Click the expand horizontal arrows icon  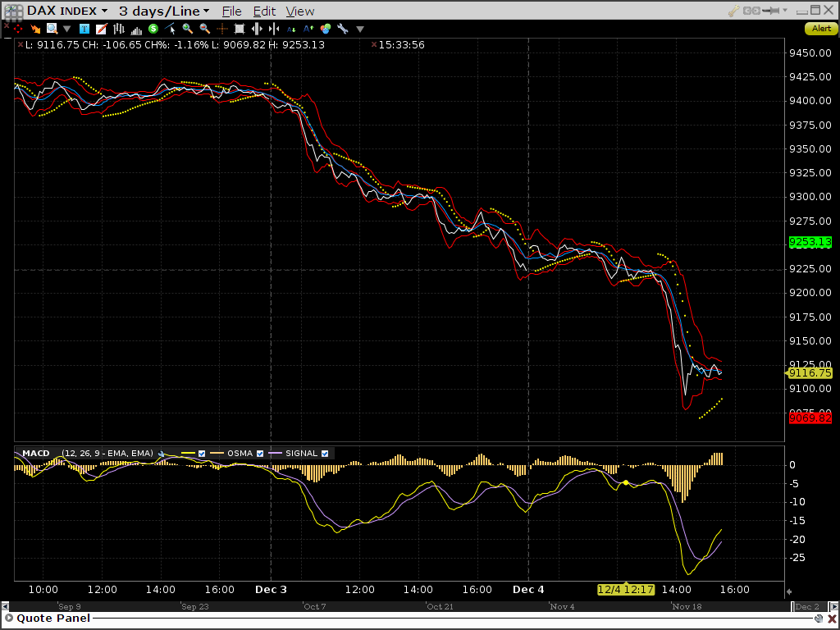(x=257, y=29)
